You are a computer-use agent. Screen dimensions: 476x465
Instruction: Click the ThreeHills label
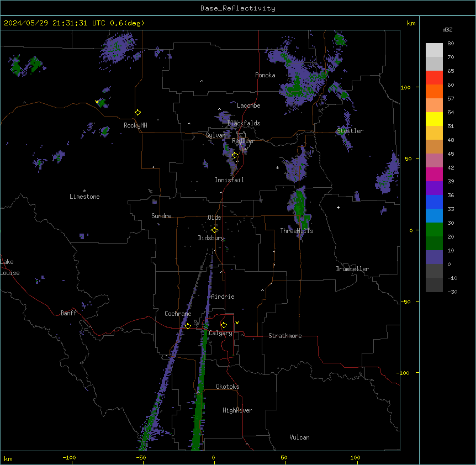coord(297,231)
